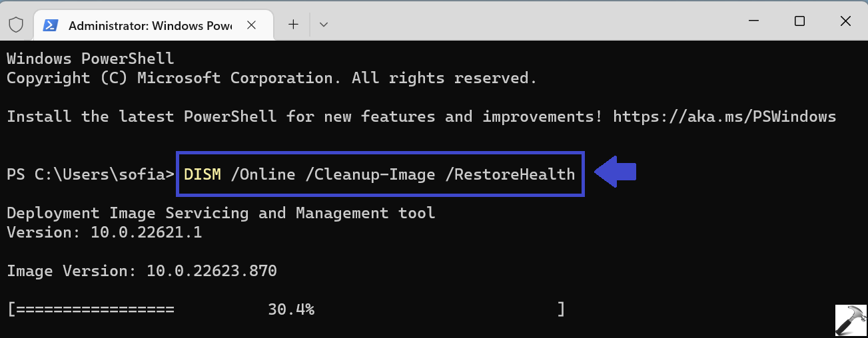Screen dimensions: 868x338
Task: Click the PS C:\Users\sofia> prompt
Action: pos(91,175)
